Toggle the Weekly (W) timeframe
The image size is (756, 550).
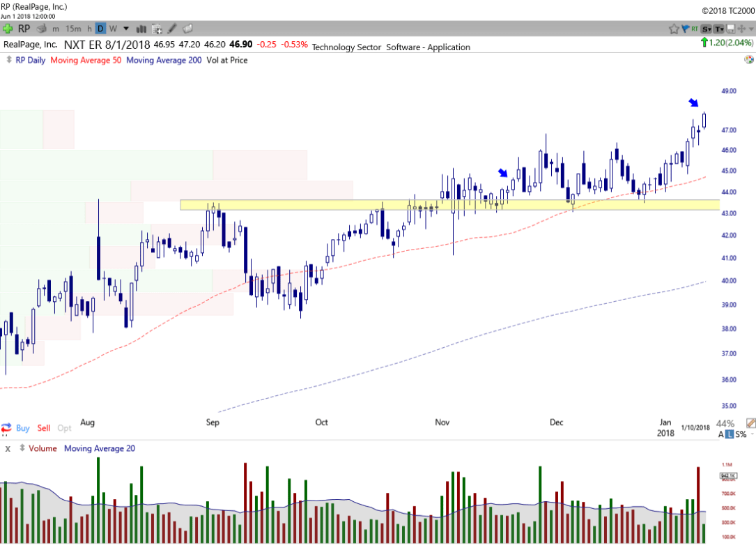tap(113, 29)
